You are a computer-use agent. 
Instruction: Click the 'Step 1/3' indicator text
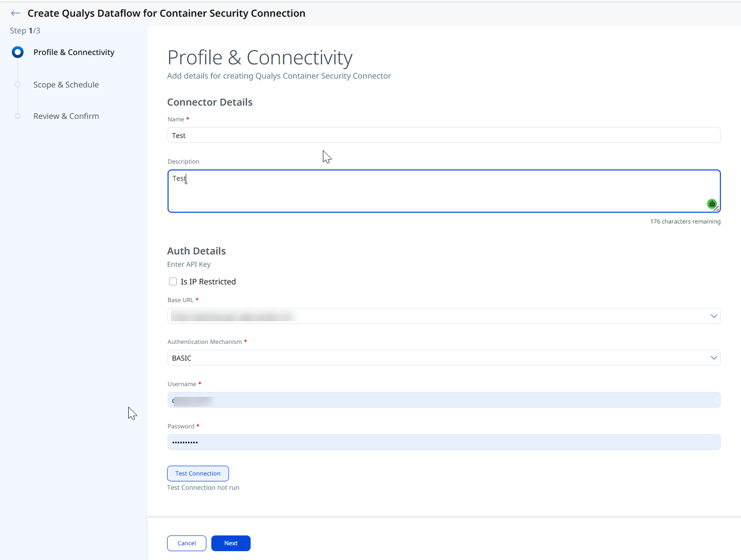tap(25, 30)
